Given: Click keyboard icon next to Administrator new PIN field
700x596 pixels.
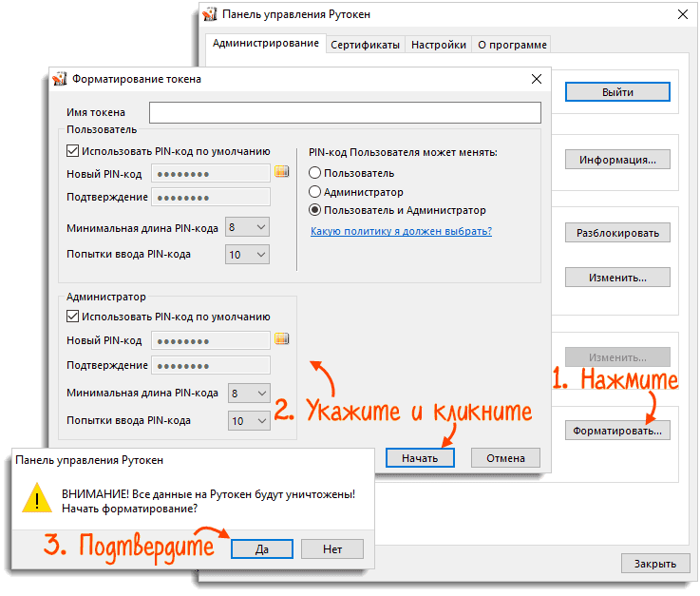Looking at the screenshot, I should click(281, 339).
